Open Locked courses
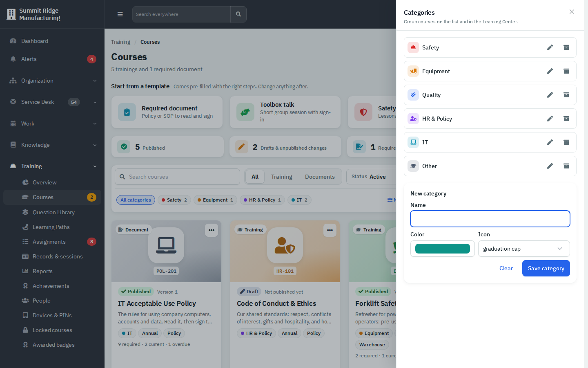The width and height of the screenshot is (588, 368). pos(52,330)
